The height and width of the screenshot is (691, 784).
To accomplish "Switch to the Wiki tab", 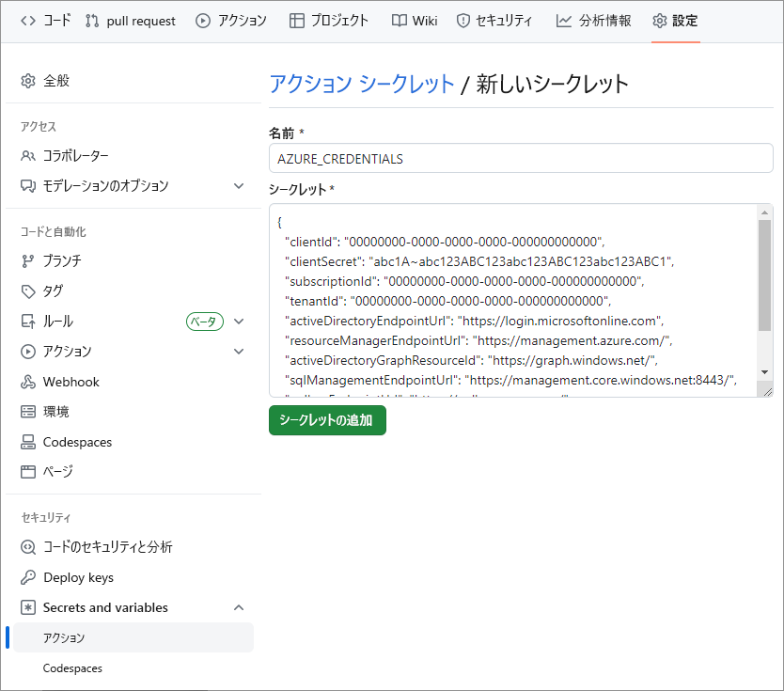I will tap(415, 21).
